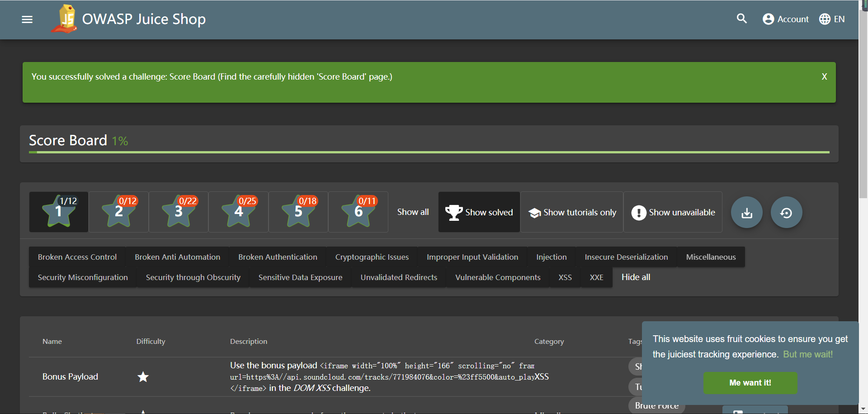This screenshot has width=868, height=414.
Task: Click the 1% score progress bar
Action: click(x=429, y=153)
